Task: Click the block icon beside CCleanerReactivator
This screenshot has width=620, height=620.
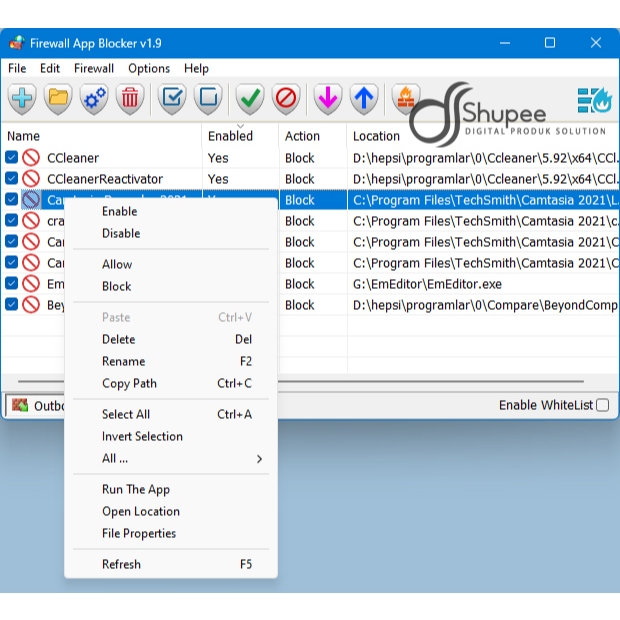Action: point(31,179)
